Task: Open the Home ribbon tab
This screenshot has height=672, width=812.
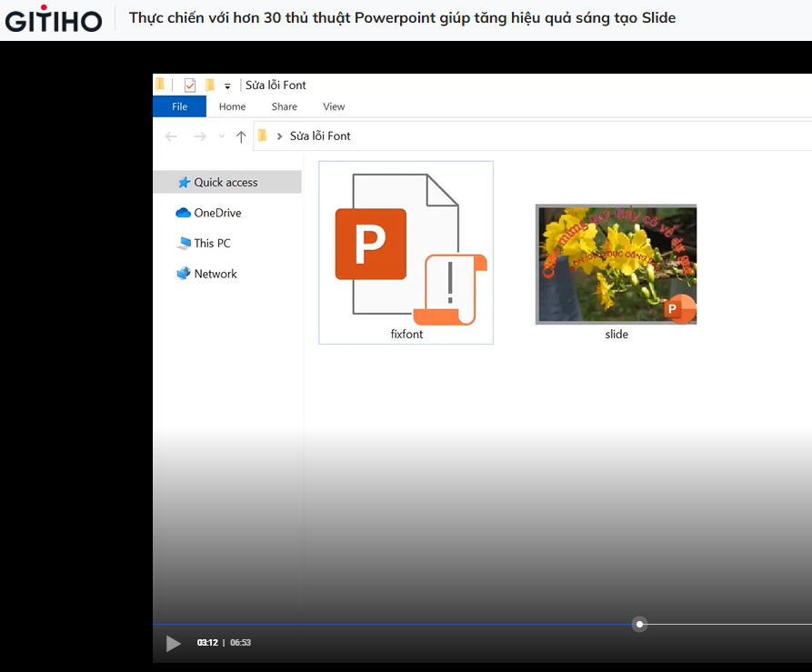Action: click(232, 106)
